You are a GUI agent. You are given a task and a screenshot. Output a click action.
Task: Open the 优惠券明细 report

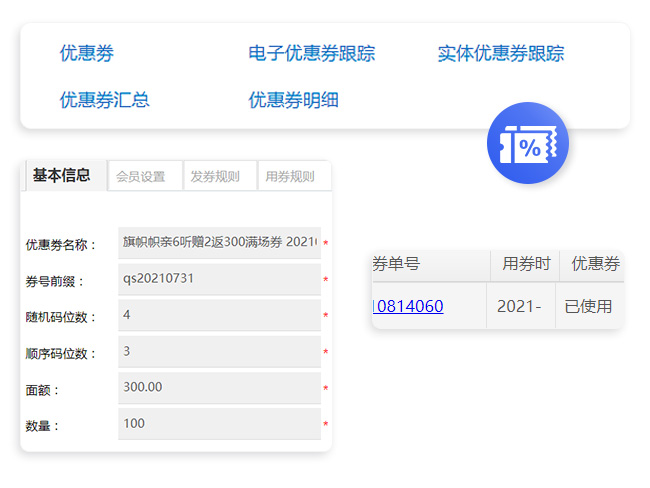click(x=293, y=100)
